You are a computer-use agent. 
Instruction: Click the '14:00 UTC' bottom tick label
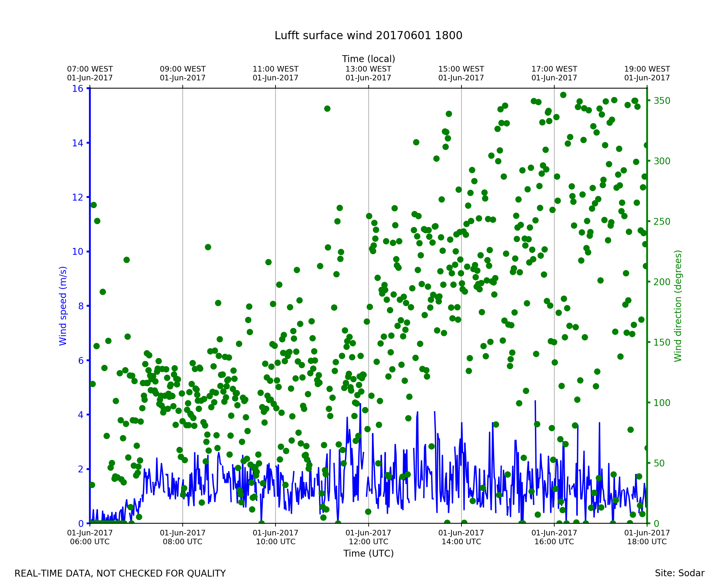point(461,542)
